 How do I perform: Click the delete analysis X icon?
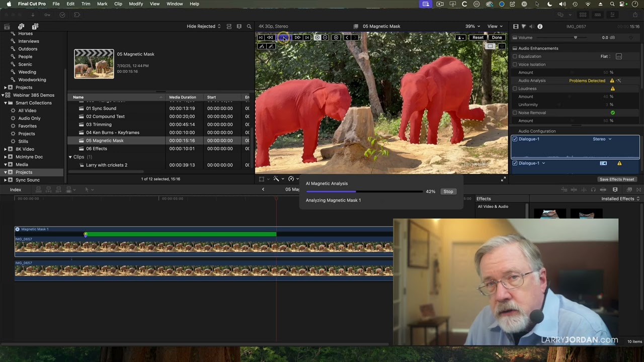coord(336,37)
